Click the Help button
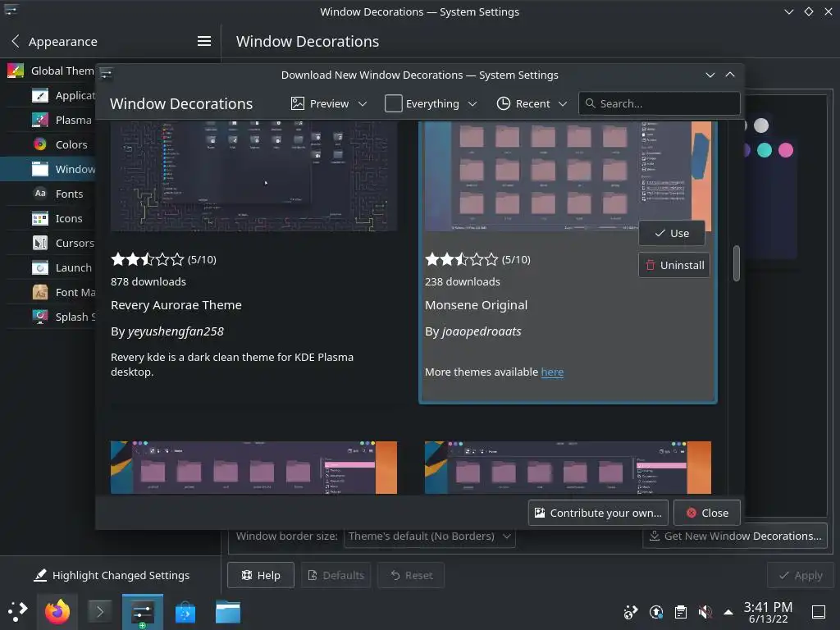840x630 pixels. pyautogui.click(x=261, y=575)
